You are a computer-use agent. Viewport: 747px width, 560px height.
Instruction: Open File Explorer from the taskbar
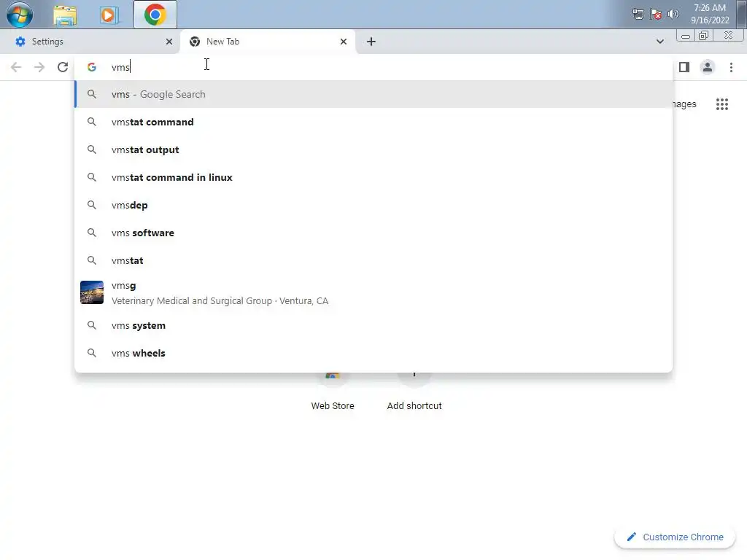click(x=65, y=15)
